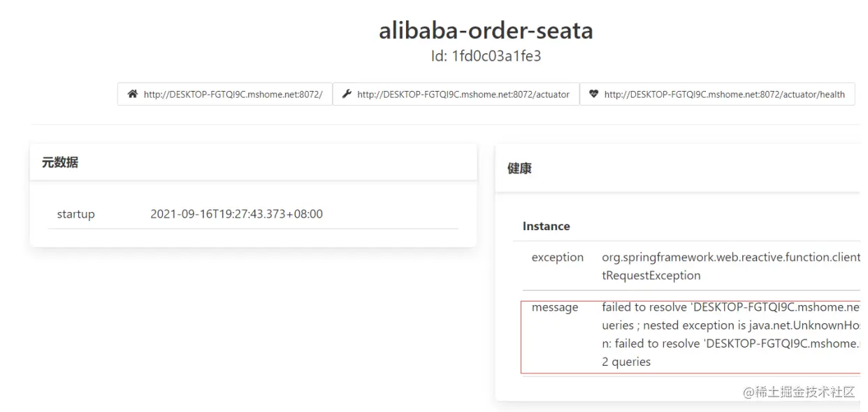The image size is (868, 412).
Task: Select the exception row label
Action: 557,257
